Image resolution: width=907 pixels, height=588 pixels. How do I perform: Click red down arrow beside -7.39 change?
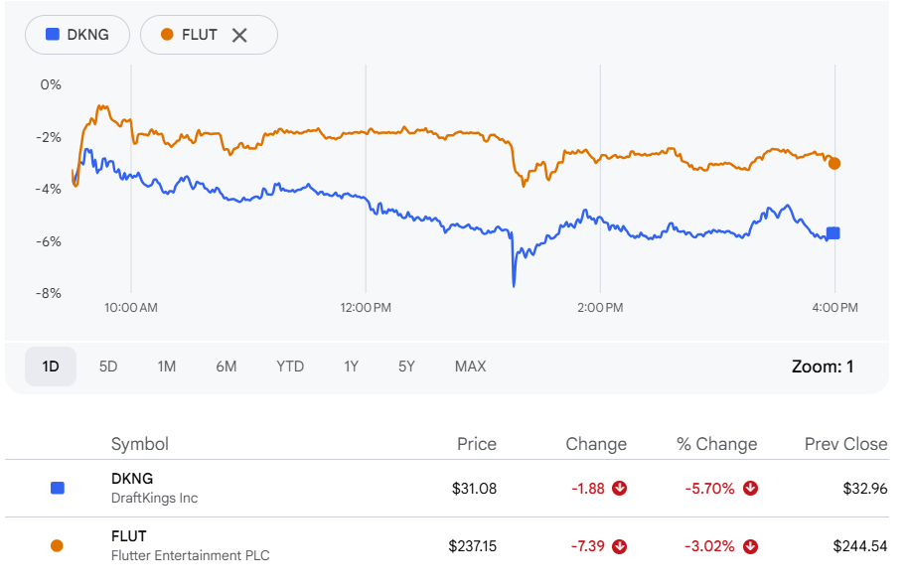[x=620, y=546]
